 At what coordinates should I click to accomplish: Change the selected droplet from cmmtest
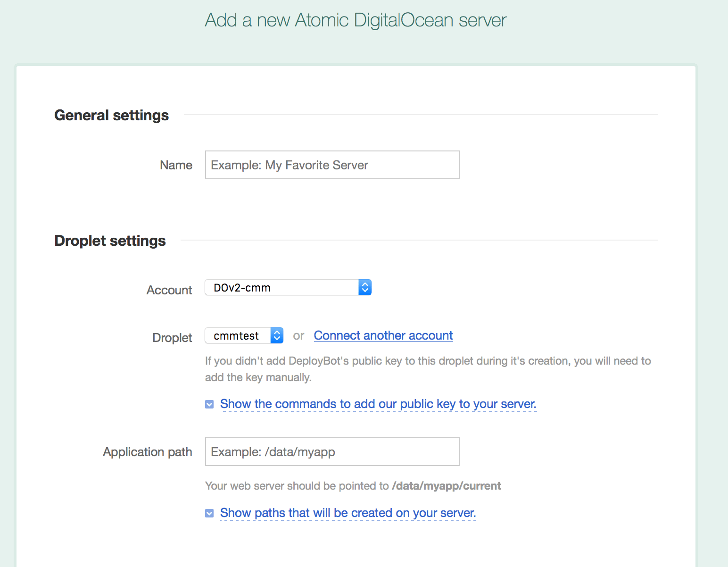point(243,335)
